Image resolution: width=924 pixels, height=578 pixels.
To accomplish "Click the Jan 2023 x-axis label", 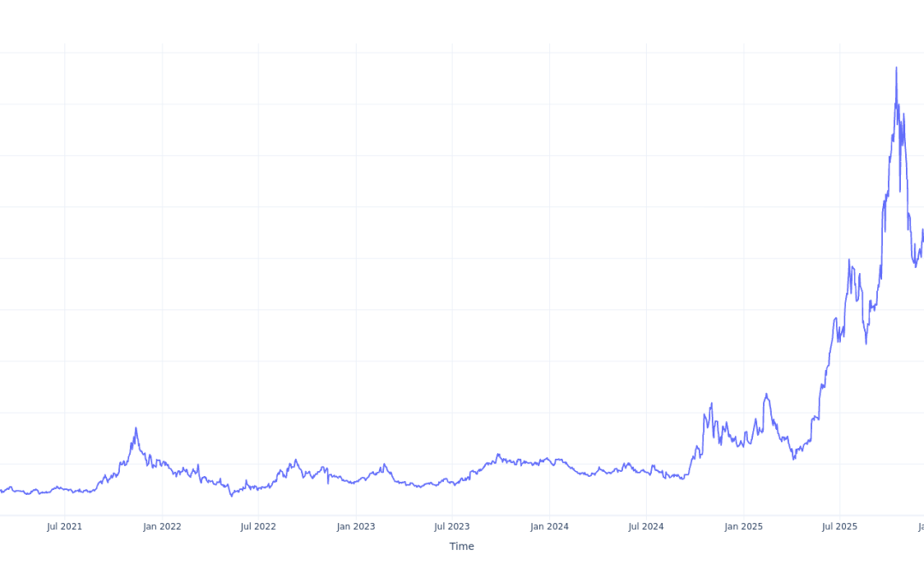I will coord(356,527).
